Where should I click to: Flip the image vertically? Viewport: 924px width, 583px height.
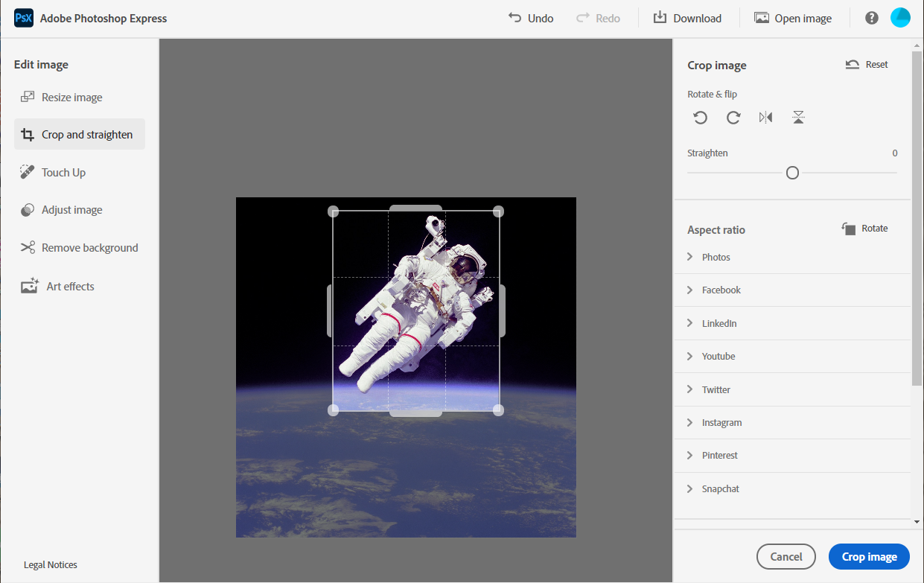click(798, 117)
